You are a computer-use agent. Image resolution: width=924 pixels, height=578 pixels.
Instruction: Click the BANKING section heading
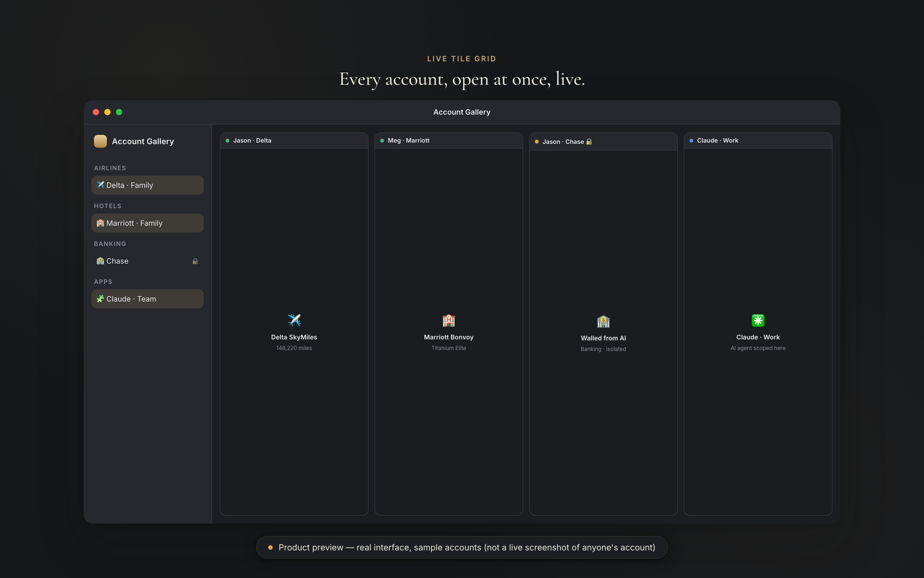coord(110,243)
